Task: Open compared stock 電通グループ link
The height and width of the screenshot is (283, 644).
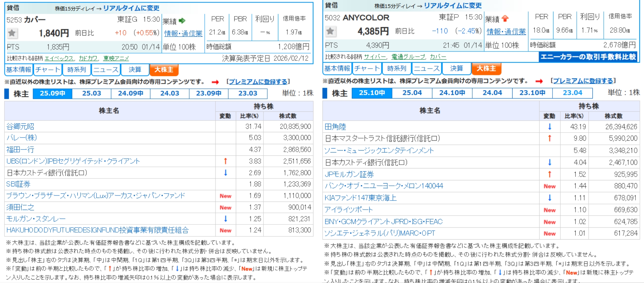Action: [x=408, y=57]
